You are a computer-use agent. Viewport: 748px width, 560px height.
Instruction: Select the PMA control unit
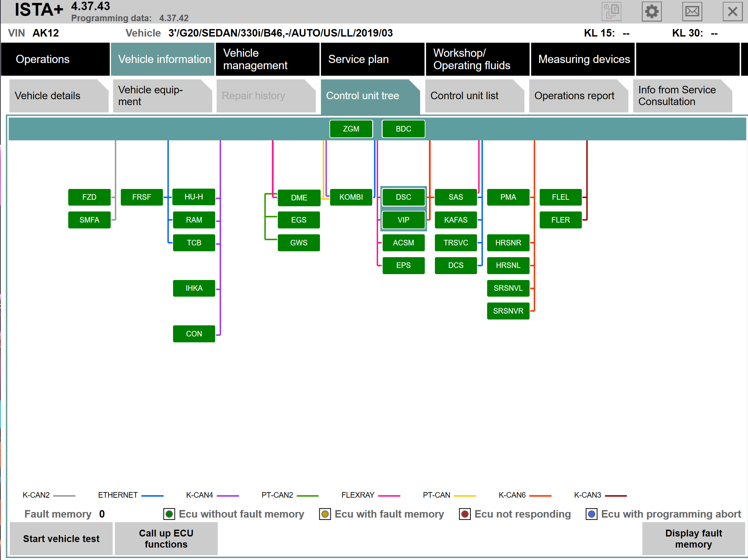pos(508,197)
